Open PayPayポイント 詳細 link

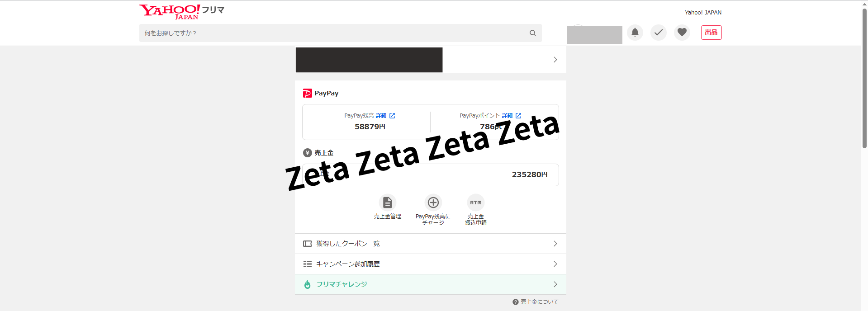click(512, 116)
